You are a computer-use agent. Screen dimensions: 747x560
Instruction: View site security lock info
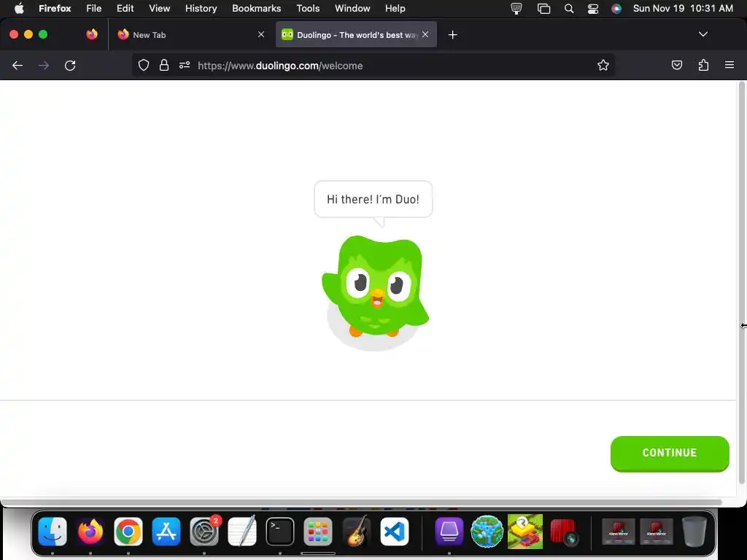pos(164,65)
